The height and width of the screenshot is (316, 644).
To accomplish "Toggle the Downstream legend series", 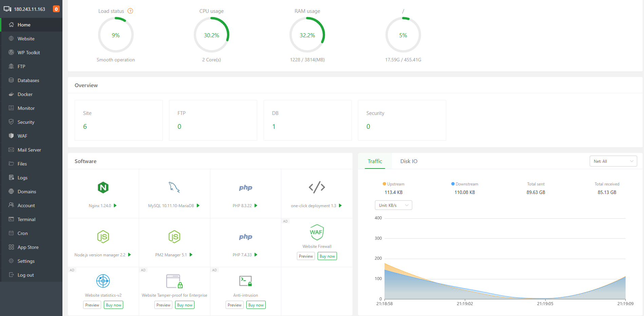I will (x=465, y=184).
